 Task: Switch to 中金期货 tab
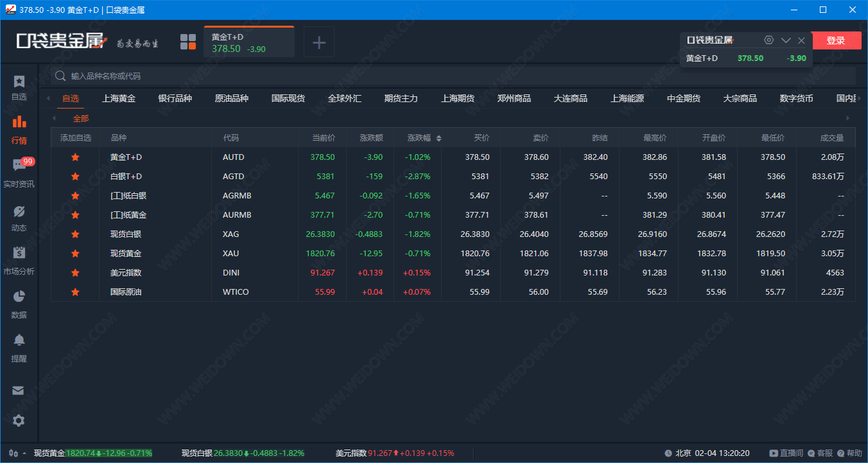(x=684, y=98)
